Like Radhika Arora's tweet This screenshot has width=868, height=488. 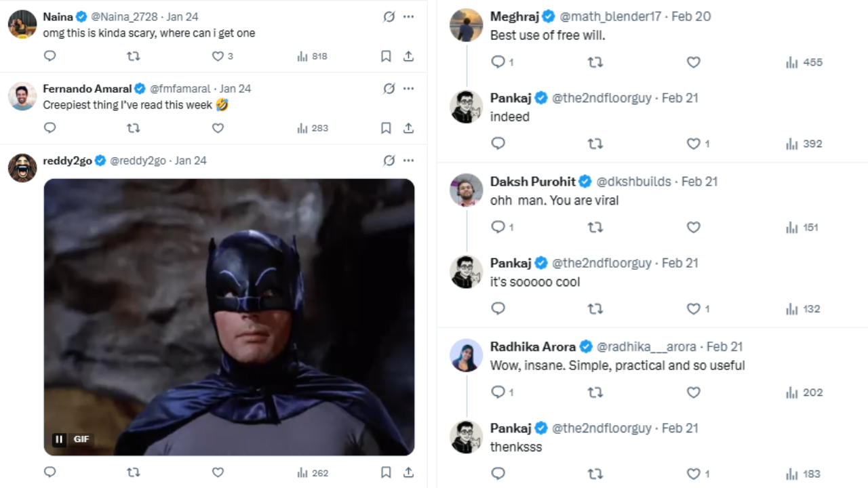tap(693, 392)
